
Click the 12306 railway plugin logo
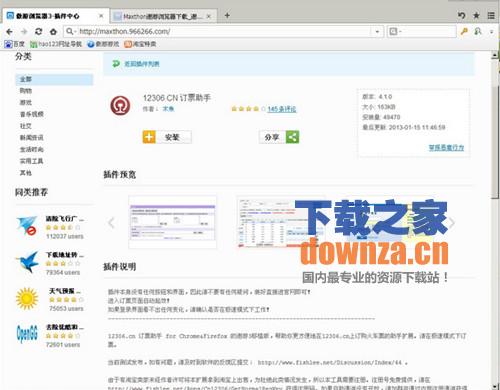pyautogui.click(x=120, y=105)
